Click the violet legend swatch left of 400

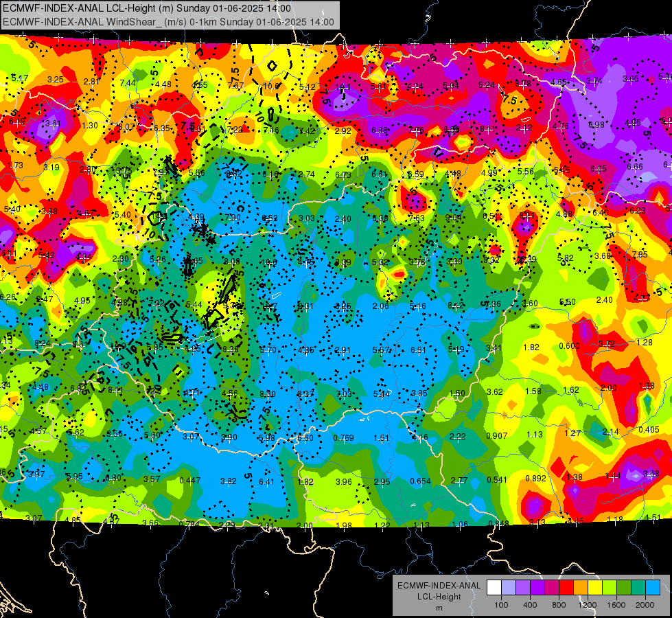[x=523, y=588]
